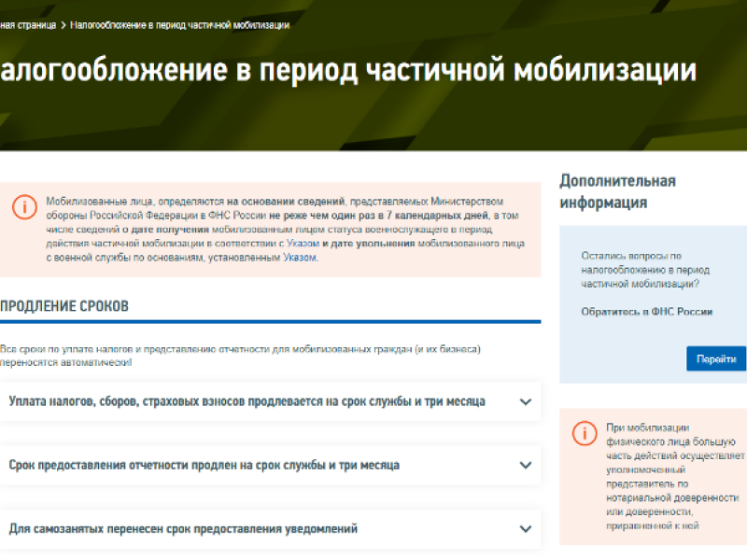The width and height of the screenshot is (747, 560).
Task: Click the paragraph about deadlines being postponed automatically
Action: point(240,355)
